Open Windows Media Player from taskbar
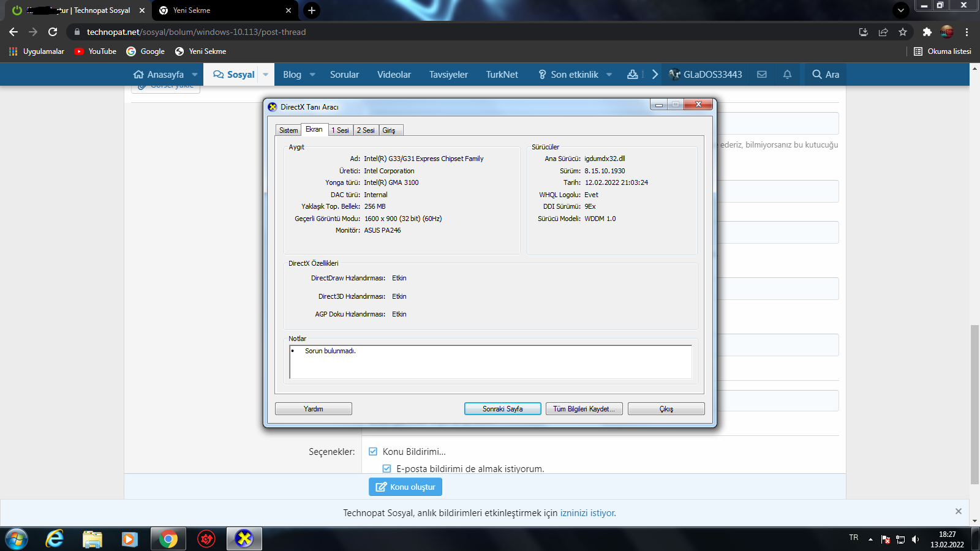Viewport: 980px width, 551px height. coord(129,539)
